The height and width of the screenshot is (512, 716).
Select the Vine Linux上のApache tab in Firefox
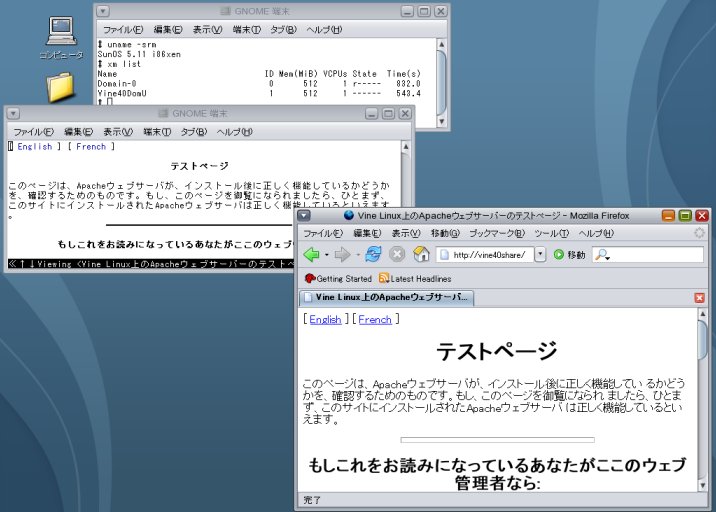click(x=386, y=297)
